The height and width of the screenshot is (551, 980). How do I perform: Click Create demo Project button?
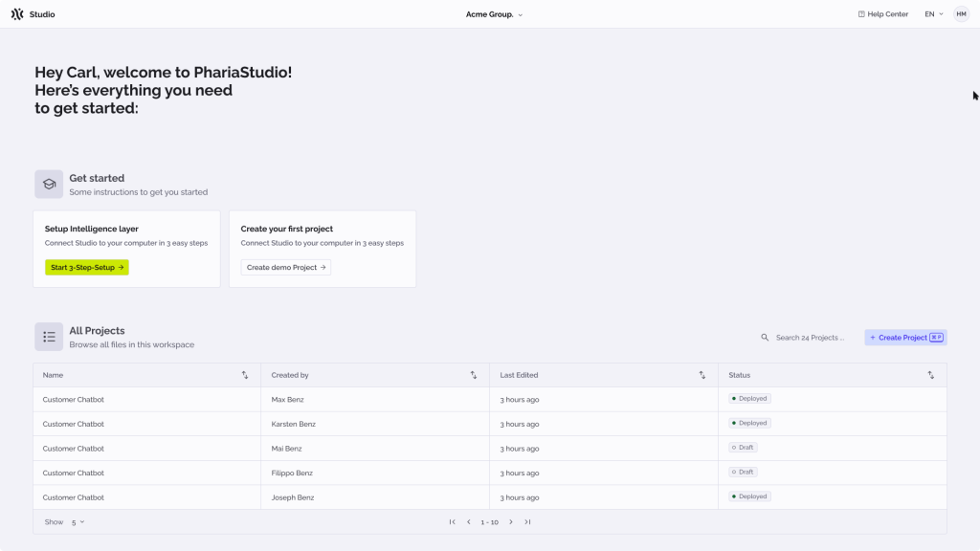[286, 268]
